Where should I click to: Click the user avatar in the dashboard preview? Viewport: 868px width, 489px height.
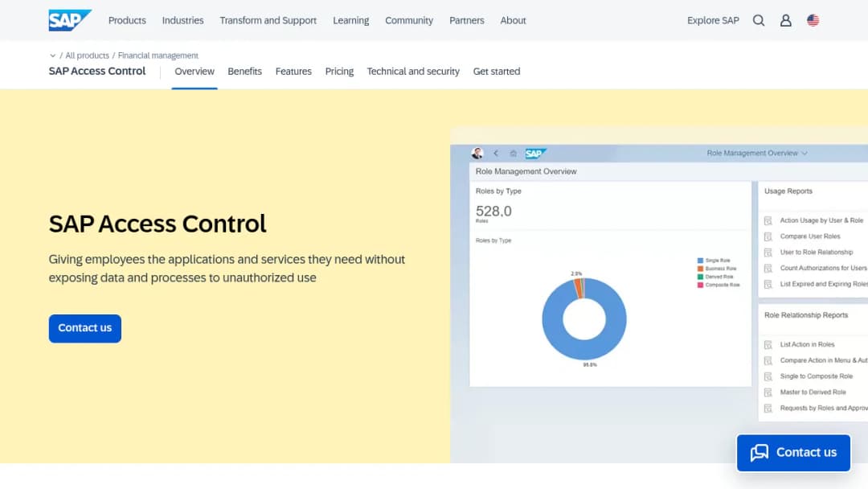click(477, 154)
